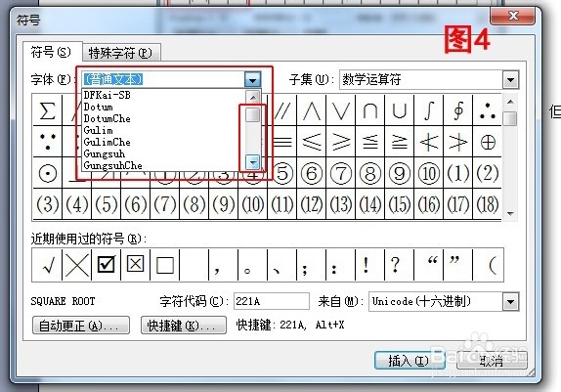The width and height of the screenshot is (561, 392).
Task: Pick the logical OR vee symbol
Action: (x=341, y=110)
